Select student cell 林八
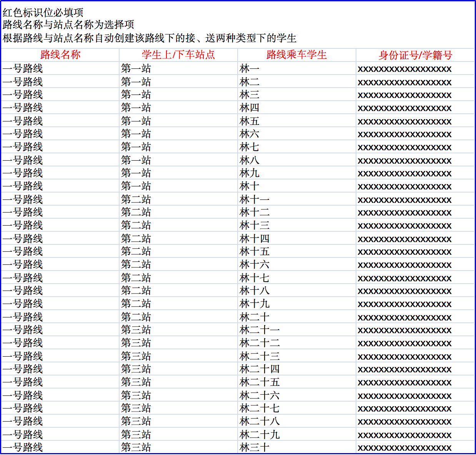This screenshot has height=455, width=476. pos(297,160)
